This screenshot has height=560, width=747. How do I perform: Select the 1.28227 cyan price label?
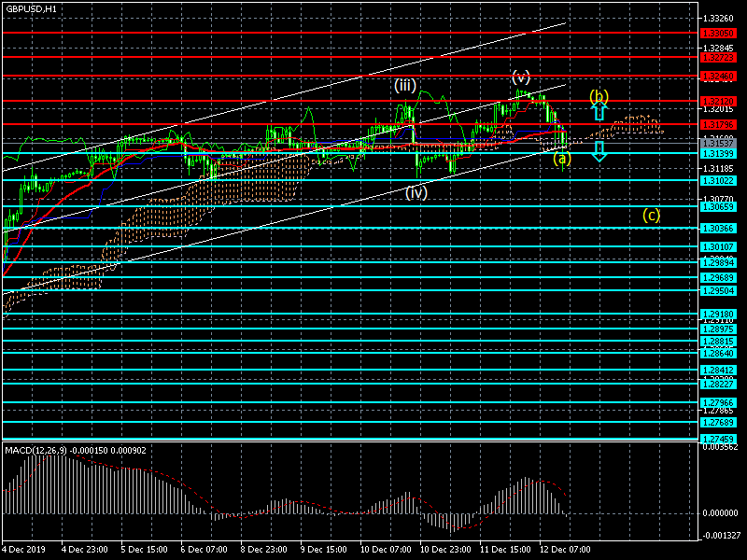718,384
